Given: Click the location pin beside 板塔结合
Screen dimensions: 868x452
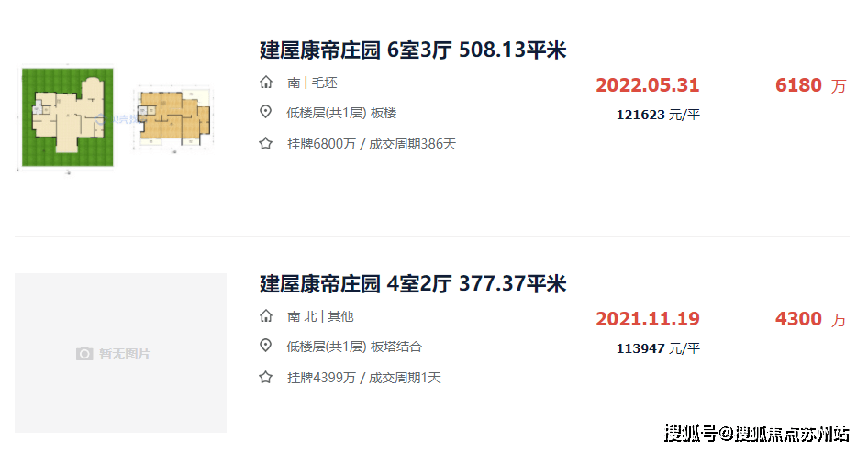Looking at the screenshot, I should pyautogui.click(x=266, y=347).
